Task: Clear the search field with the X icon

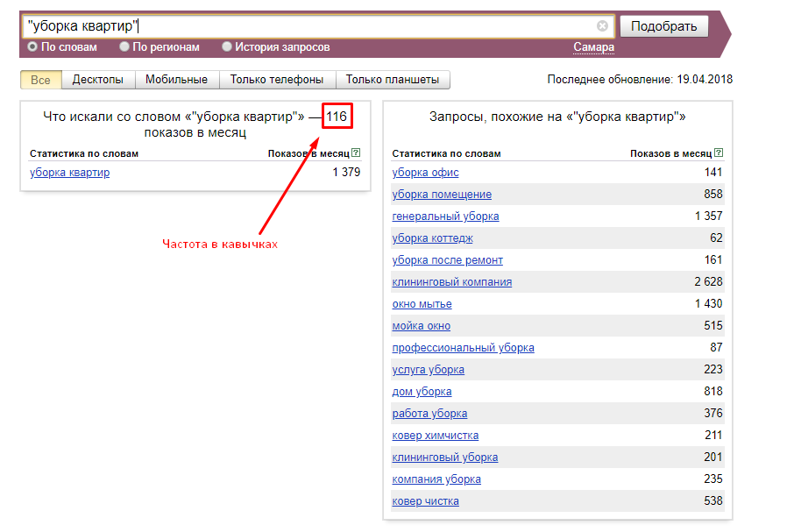Action: coord(602,26)
